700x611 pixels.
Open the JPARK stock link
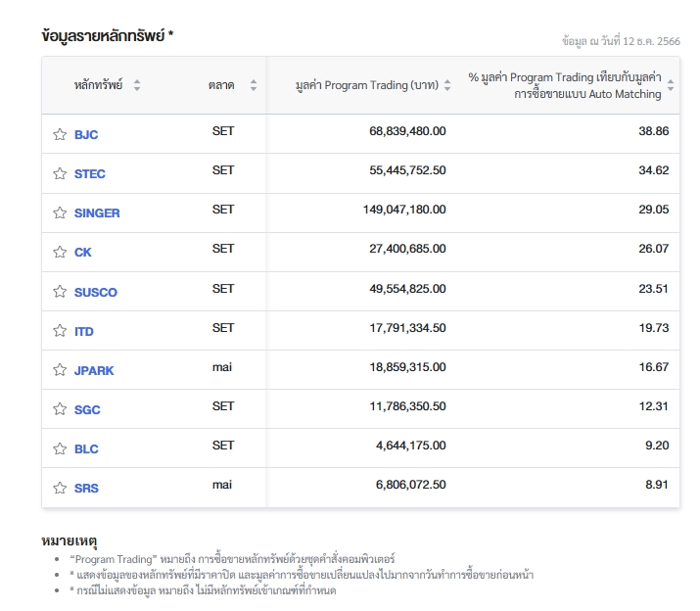pos(94,371)
